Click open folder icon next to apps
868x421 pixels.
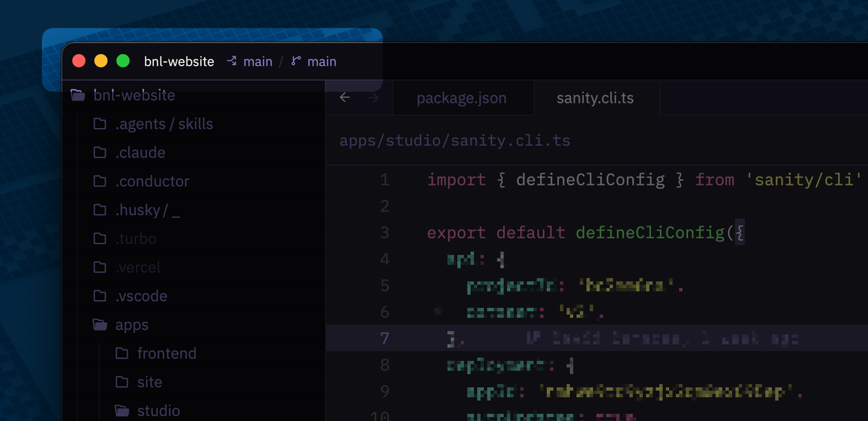pyautogui.click(x=100, y=326)
